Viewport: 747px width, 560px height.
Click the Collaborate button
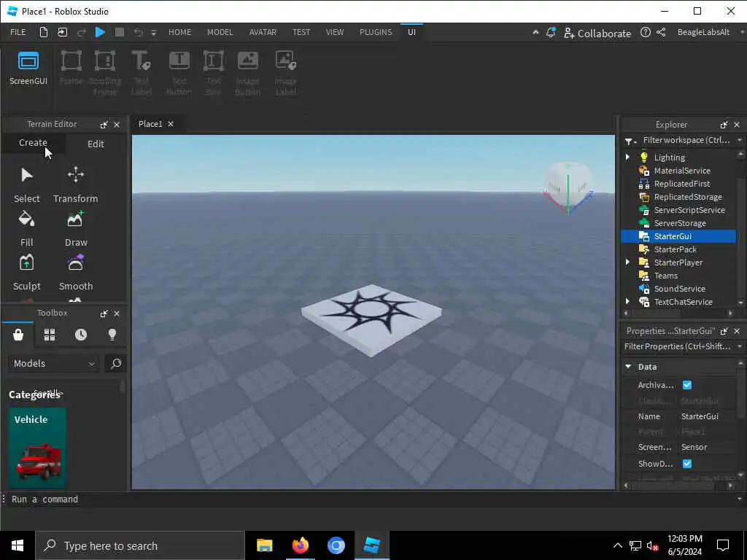point(597,33)
